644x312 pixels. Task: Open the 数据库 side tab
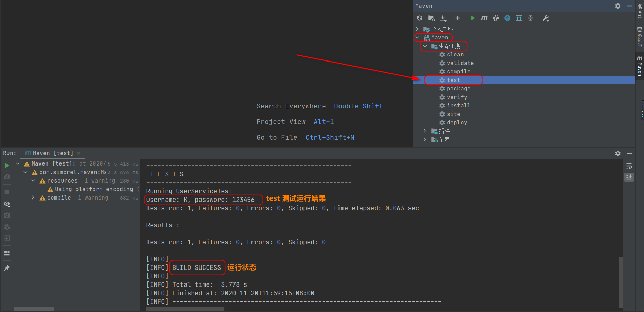tap(640, 37)
